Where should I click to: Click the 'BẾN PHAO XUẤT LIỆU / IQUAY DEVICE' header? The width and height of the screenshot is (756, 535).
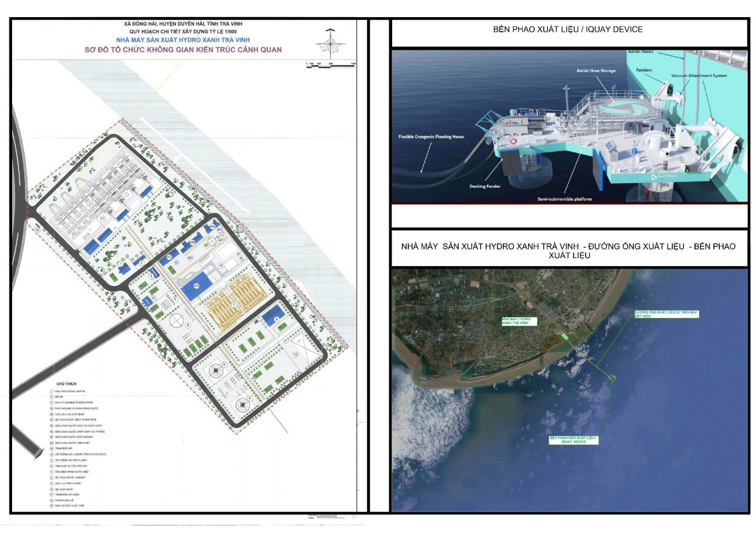coord(568,29)
